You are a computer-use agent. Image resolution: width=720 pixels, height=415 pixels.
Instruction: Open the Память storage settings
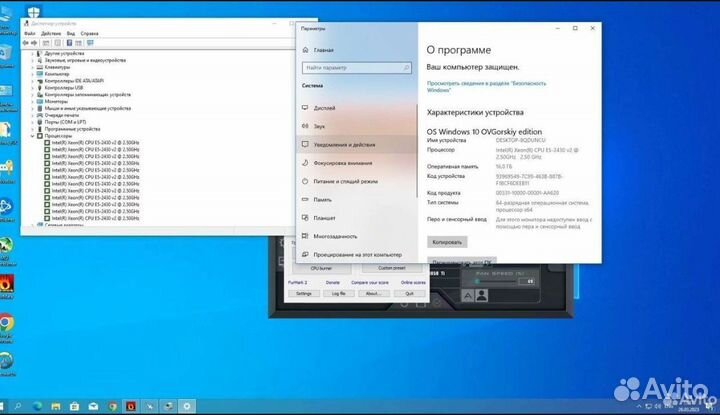pos(322,199)
